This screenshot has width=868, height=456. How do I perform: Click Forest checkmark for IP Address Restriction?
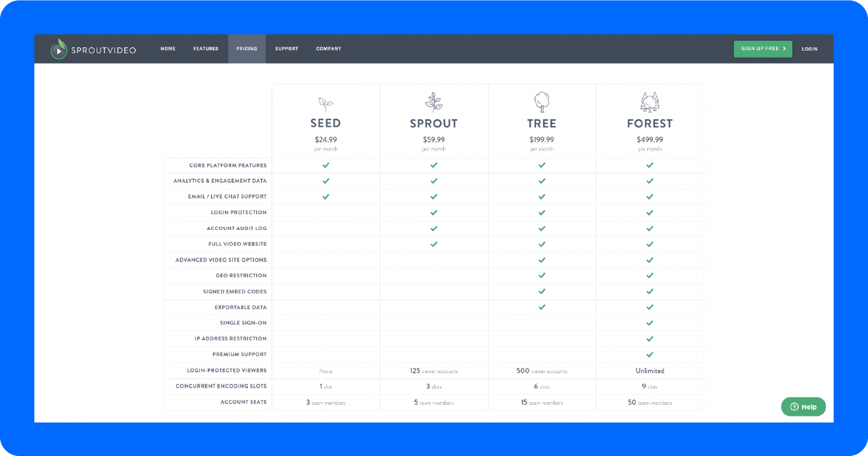(x=650, y=338)
